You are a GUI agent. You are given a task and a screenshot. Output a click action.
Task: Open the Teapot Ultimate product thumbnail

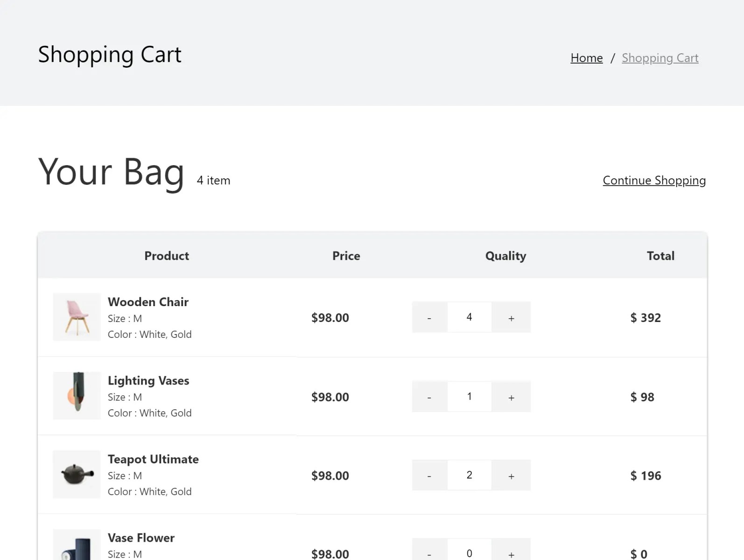click(x=77, y=474)
